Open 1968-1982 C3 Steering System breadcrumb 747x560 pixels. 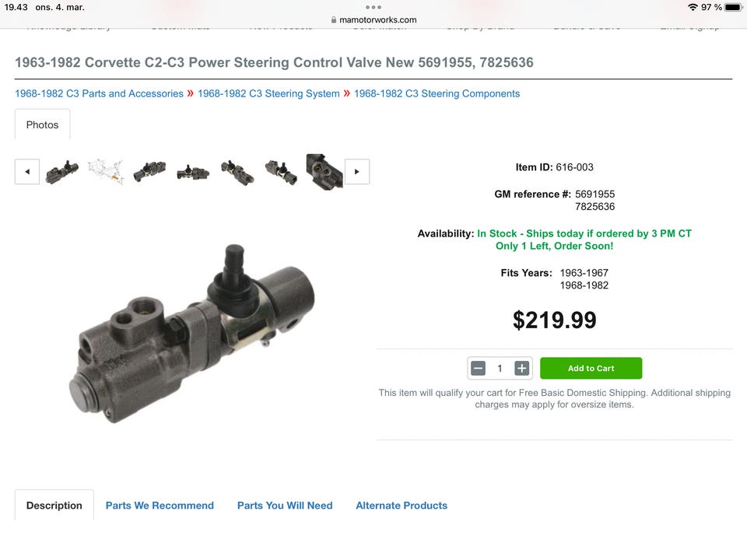tap(268, 93)
